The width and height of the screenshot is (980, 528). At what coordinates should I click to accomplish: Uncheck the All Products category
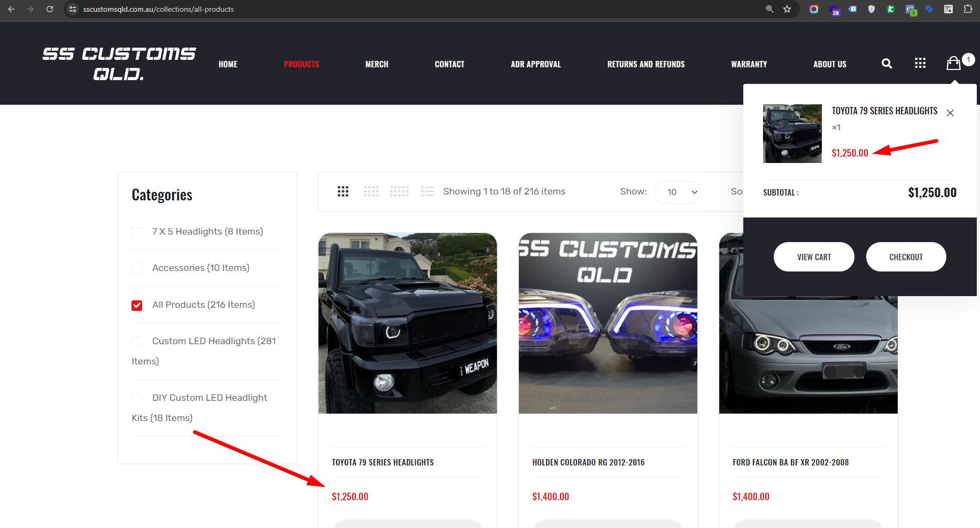click(137, 305)
